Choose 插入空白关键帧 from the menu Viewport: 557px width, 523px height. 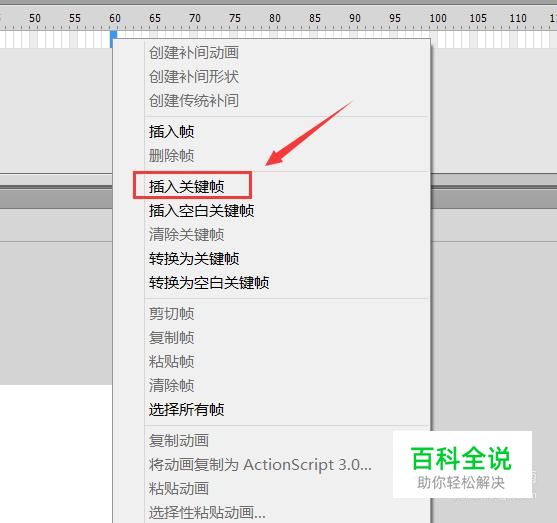pos(201,211)
